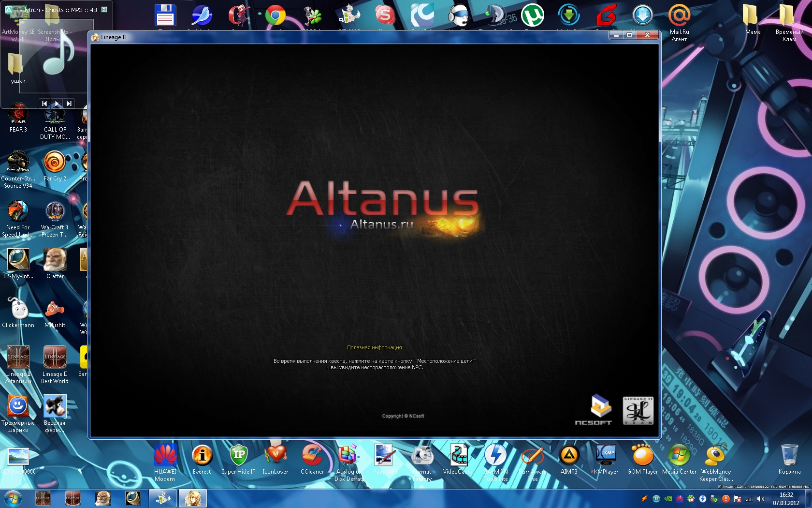Open the Временный Хлам folder

pyautogui.click(x=789, y=22)
